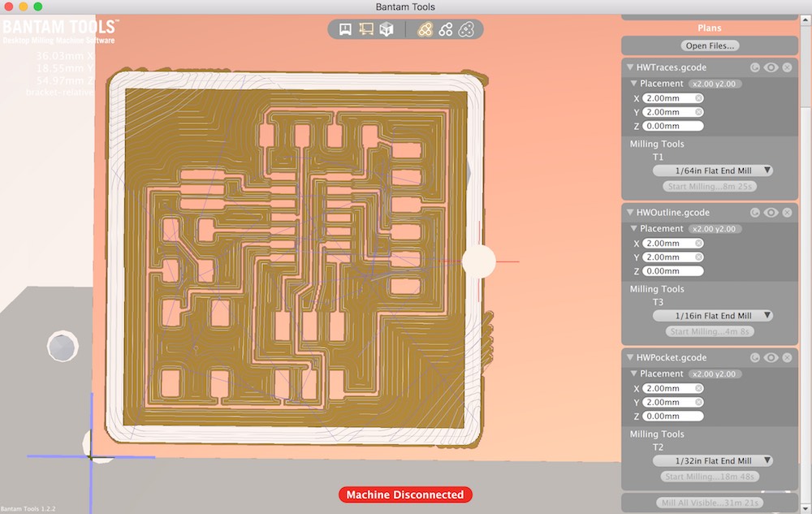
Task: Toggle visibility of HWOutline.gcode
Action: [771, 212]
